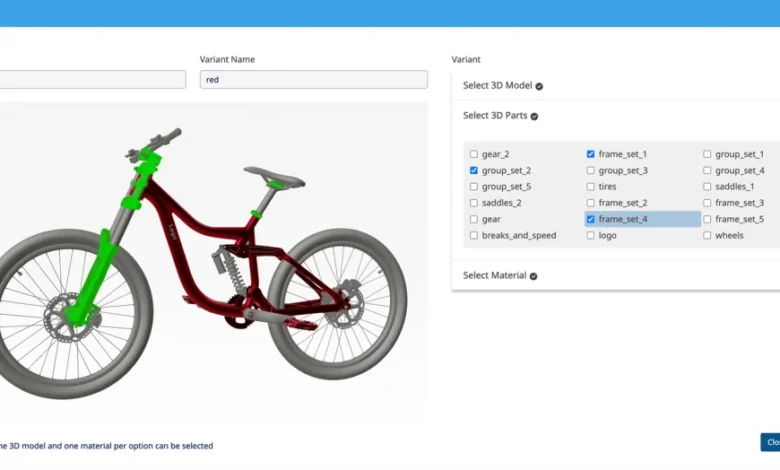This screenshot has width=780, height=470.
Task: Click the Close button
Action: point(771,442)
